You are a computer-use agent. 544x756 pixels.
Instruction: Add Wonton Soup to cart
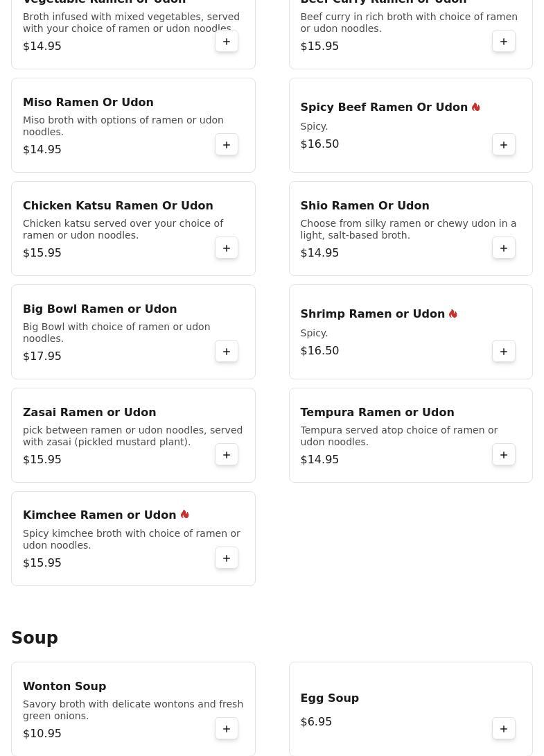click(x=227, y=729)
